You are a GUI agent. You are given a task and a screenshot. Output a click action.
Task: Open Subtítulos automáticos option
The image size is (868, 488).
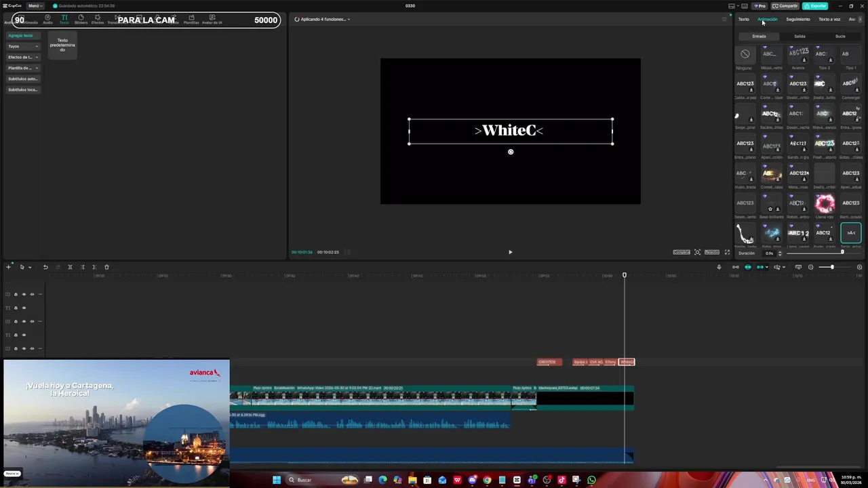click(x=23, y=79)
